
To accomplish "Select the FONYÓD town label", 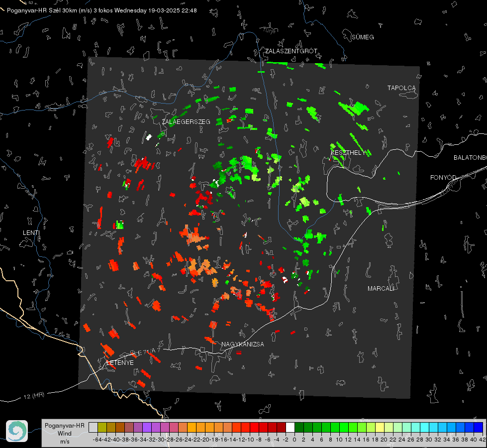I will (443, 178).
